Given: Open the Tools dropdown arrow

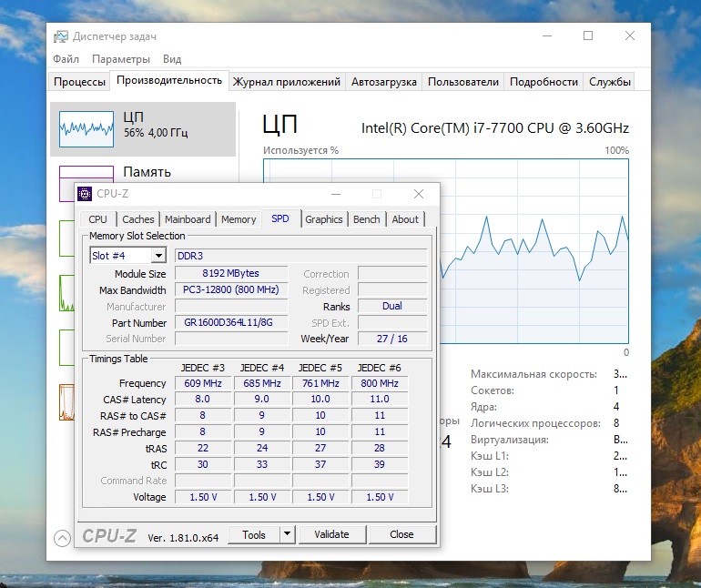Looking at the screenshot, I should (x=288, y=534).
